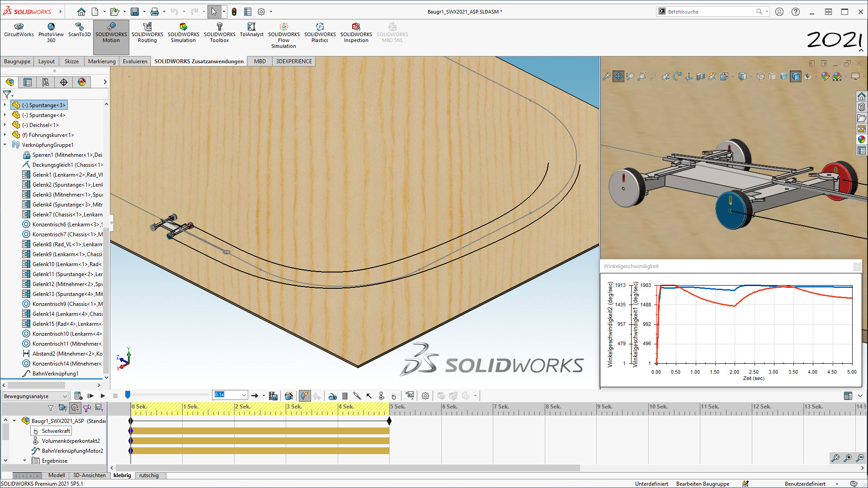
Task: Open Motion Study Properties gear
Action: pos(425,396)
